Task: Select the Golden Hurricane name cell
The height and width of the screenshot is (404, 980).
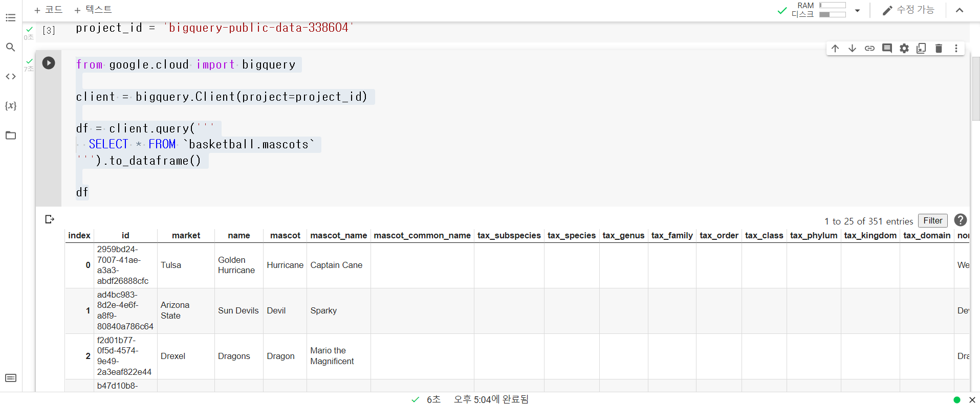Action: point(239,265)
